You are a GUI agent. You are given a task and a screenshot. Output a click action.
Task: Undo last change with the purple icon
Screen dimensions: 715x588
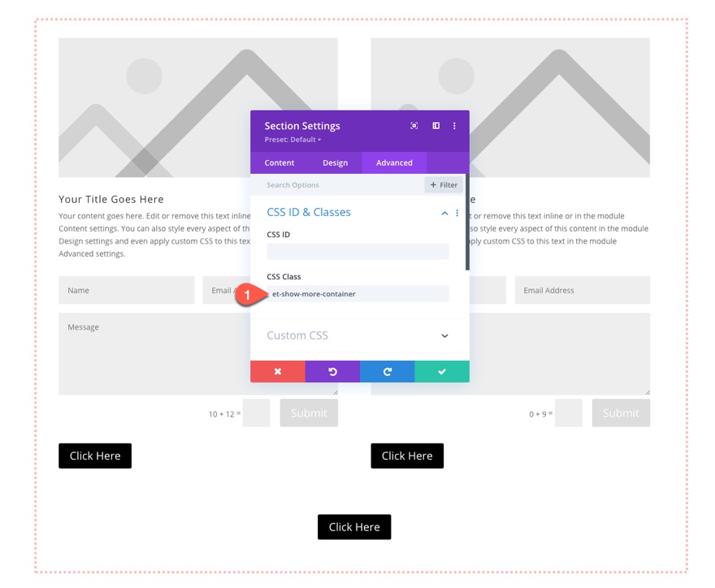[x=332, y=371]
